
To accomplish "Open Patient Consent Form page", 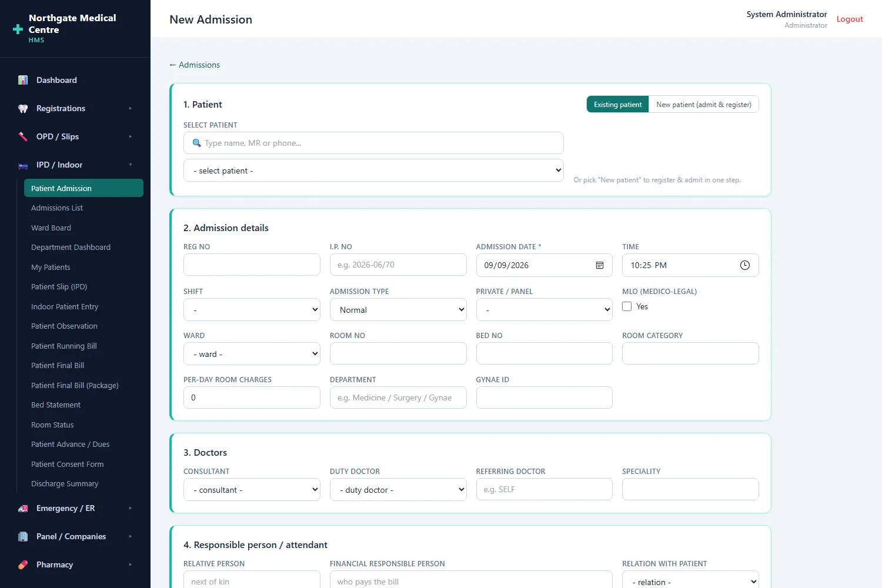I will [x=68, y=464].
